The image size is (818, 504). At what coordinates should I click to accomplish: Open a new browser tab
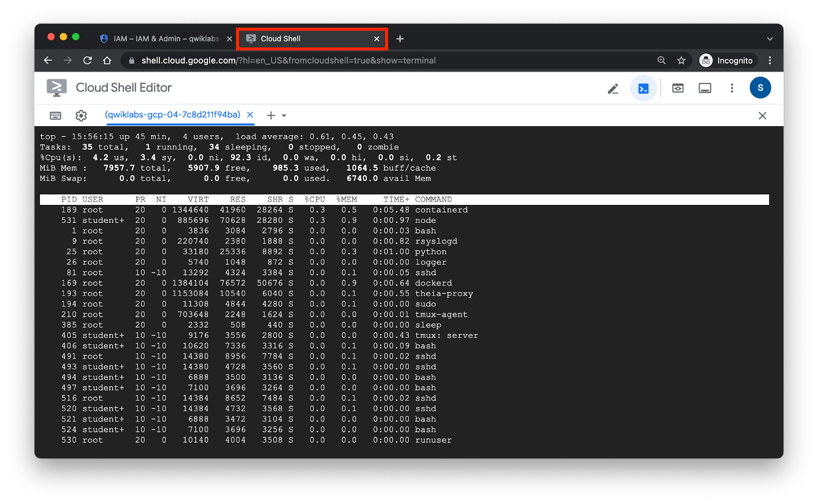400,39
